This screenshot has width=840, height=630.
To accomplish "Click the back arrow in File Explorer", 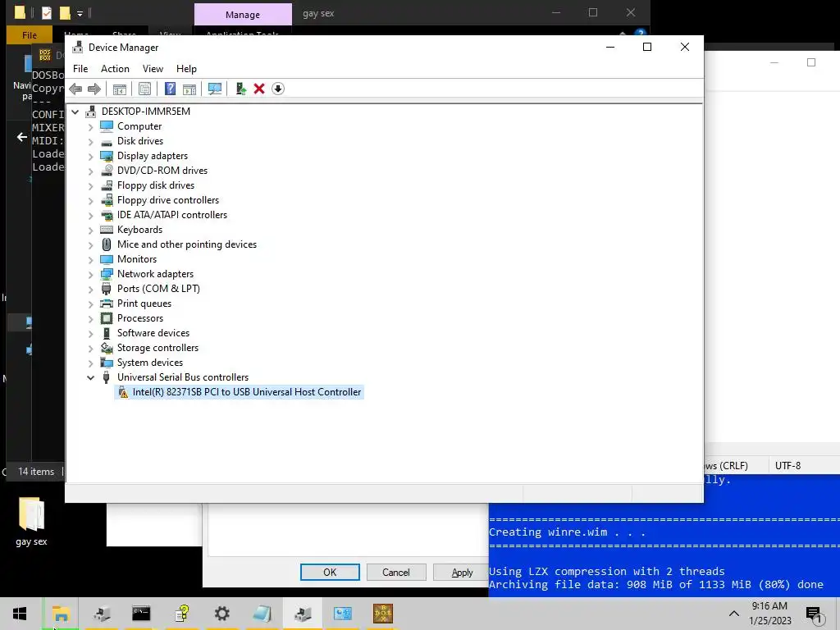I will [x=22, y=137].
